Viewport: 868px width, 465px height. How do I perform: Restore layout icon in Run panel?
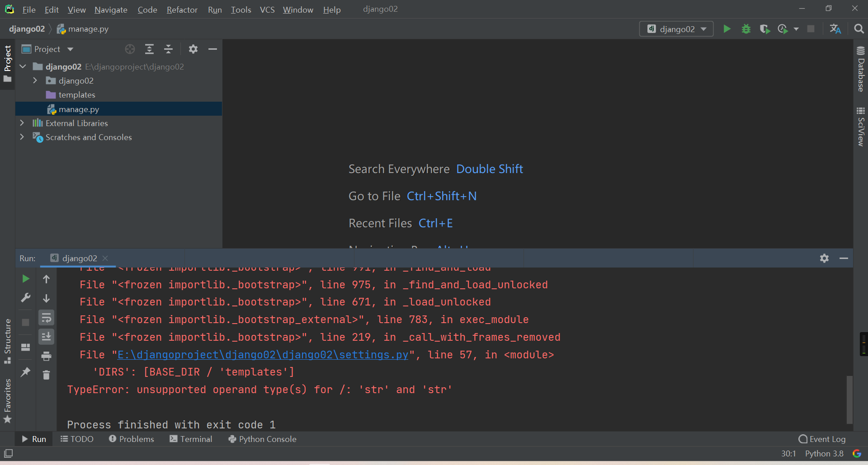pos(26,347)
